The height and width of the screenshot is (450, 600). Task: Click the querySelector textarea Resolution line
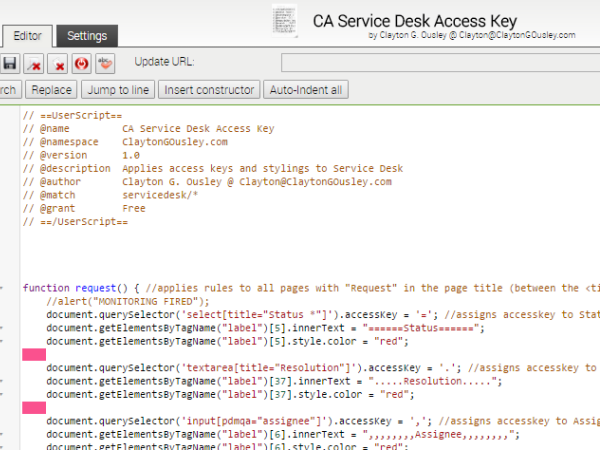point(323,368)
